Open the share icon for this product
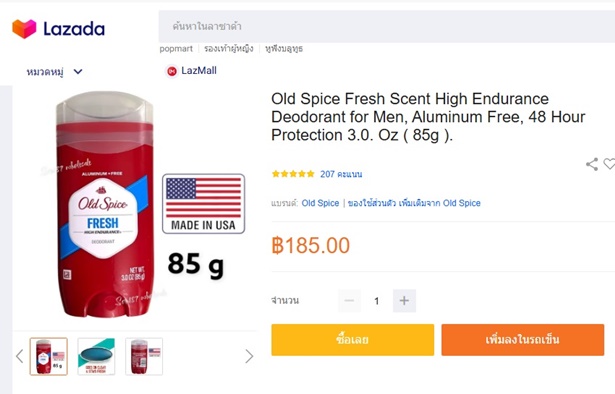Viewport: 615px width, 394px height. pos(592,164)
